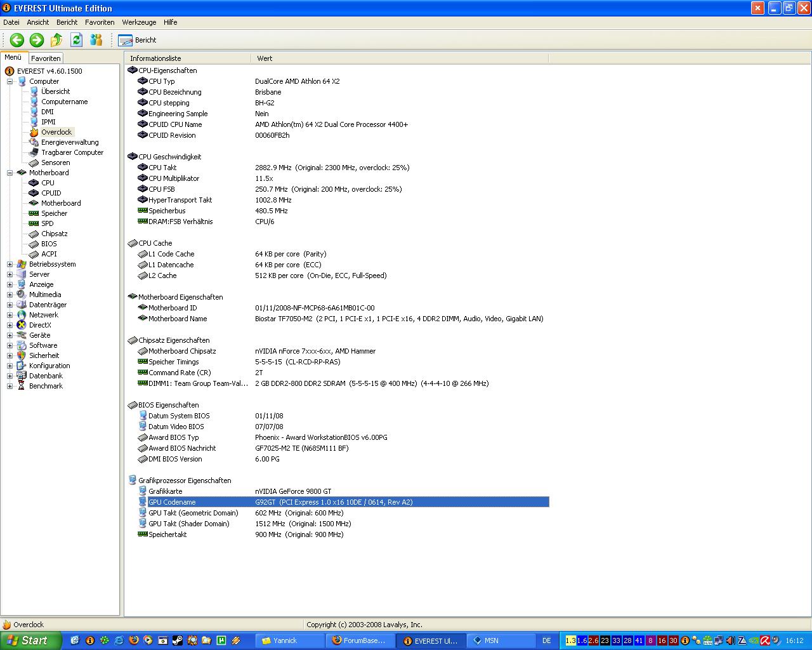Click the volume speaker tray icon
This screenshot has width=812, height=650.
click(x=730, y=640)
